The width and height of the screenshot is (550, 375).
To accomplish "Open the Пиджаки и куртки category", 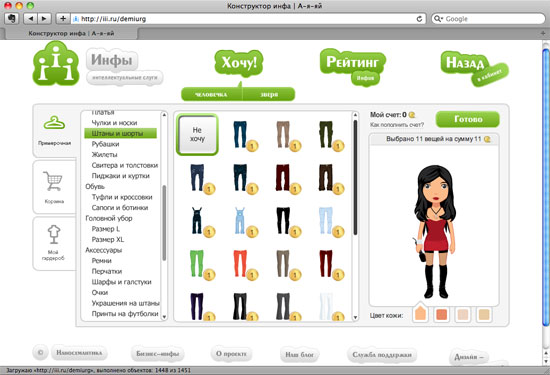I will click(x=120, y=176).
